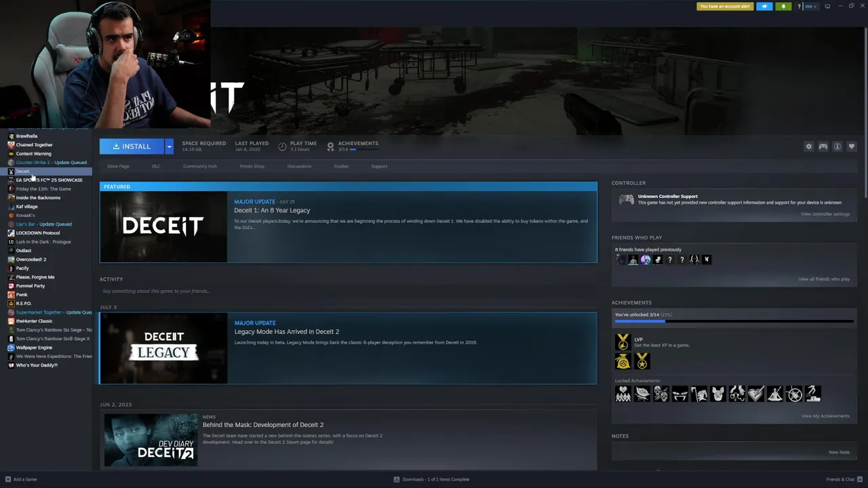Open the DLC tab
This screenshot has width=868, height=488.
pos(156,166)
